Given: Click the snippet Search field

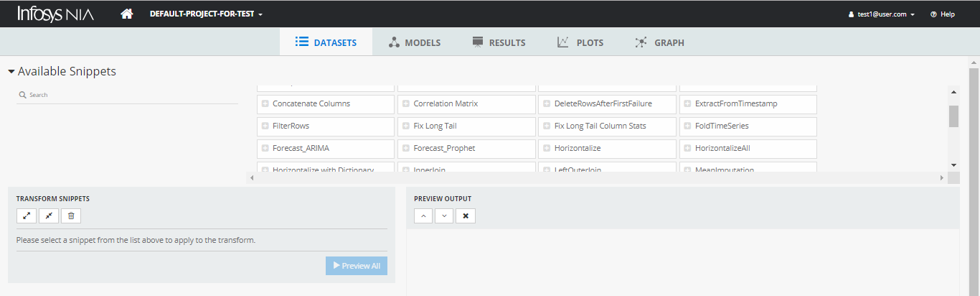Looking at the screenshot, I should click(x=129, y=95).
